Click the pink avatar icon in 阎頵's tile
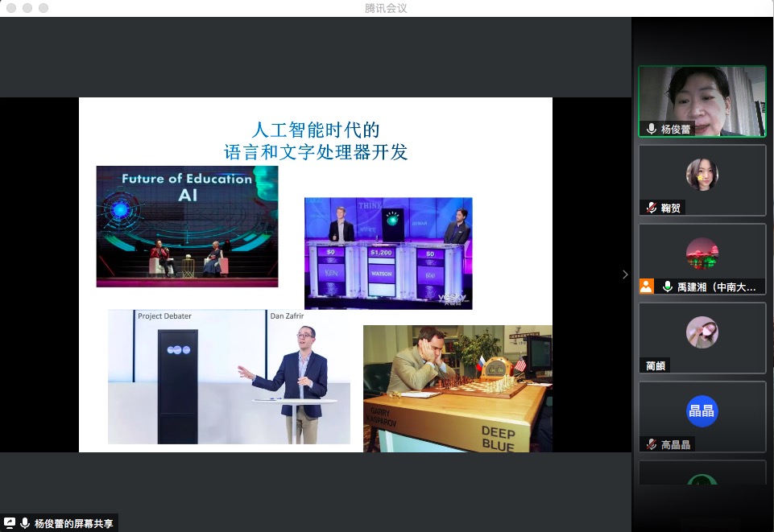Screen dimensions: 774x532 (x=701, y=332)
